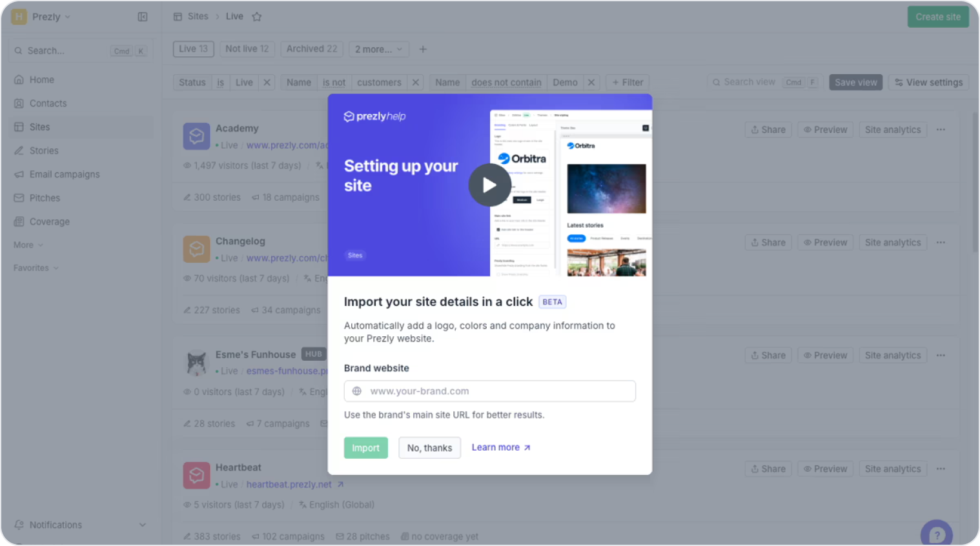This screenshot has height=546, width=980.
Task: Open Site analytics for Heartbeat
Action: coord(893,469)
